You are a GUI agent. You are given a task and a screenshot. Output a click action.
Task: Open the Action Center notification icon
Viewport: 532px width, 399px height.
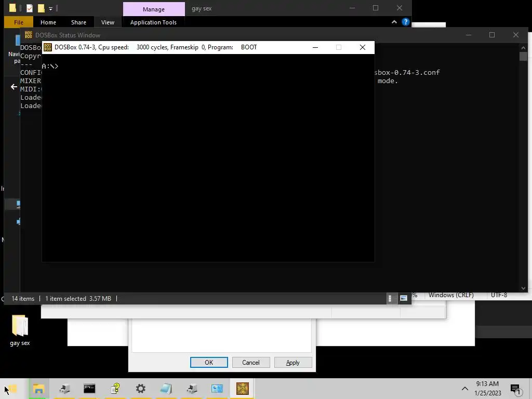[516, 389]
